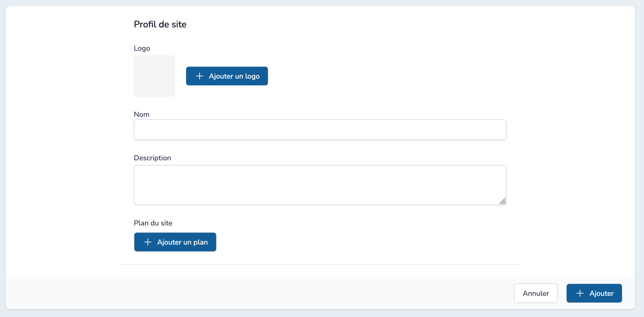Screen dimensions: 644x317
Task: Click the plus icon in Ajouter un logo
Action: click(199, 76)
